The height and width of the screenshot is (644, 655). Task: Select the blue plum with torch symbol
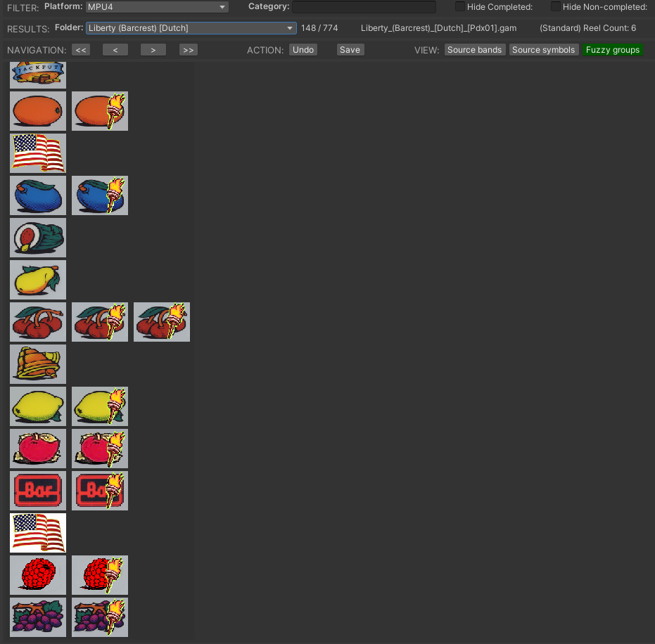tap(100, 195)
